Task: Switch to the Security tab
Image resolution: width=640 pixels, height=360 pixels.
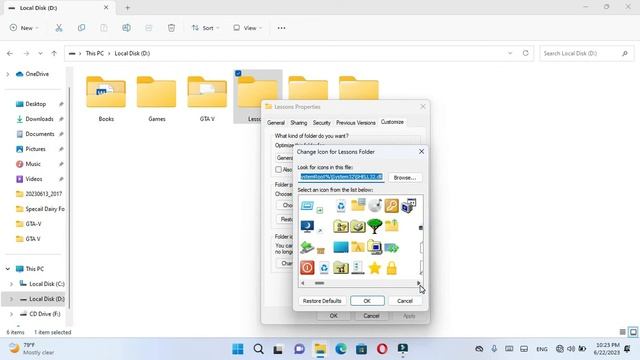Action: pos(322,122)
